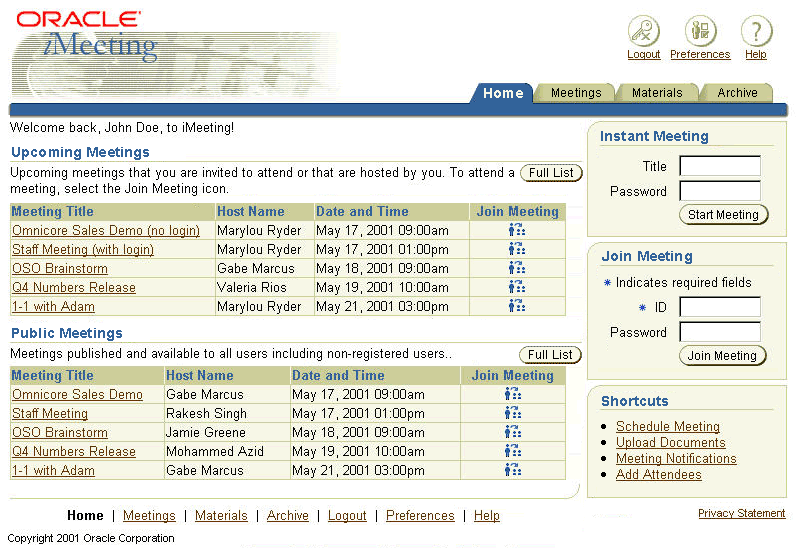Image resolution: width=797 pixels, height=552 pixels.
Task: Click the Oracle iMeeting logo
Action: 86,36
